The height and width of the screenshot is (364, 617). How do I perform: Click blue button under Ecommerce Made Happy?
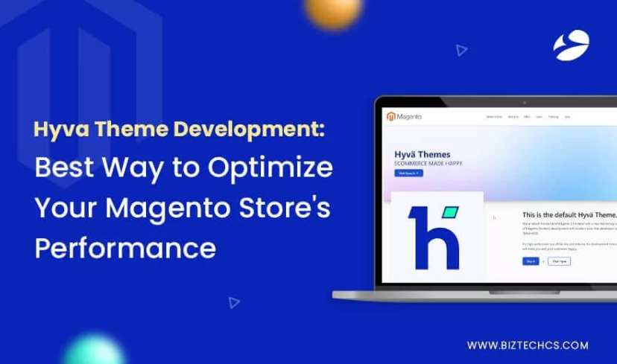(409, 173)
